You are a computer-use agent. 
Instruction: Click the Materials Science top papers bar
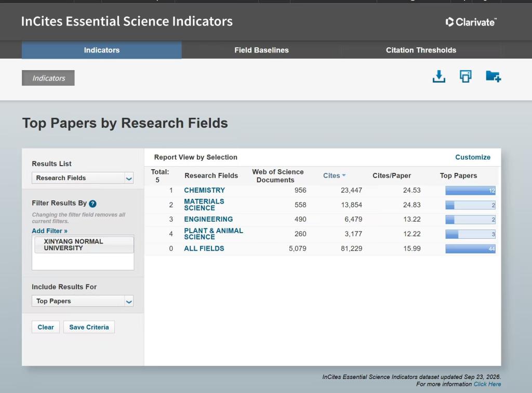(470, 205)
